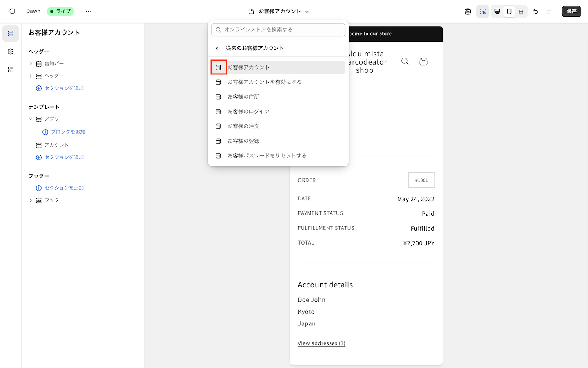Open theme settings gear in sidebar
Image resolution: width=588 pixels, height=368 pixels.
[x=11, y=52]
